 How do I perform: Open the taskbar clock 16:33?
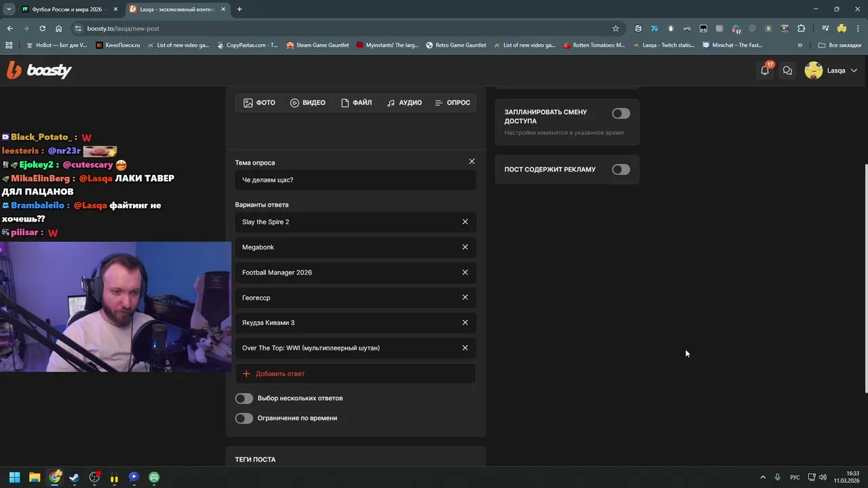[846, 477]
